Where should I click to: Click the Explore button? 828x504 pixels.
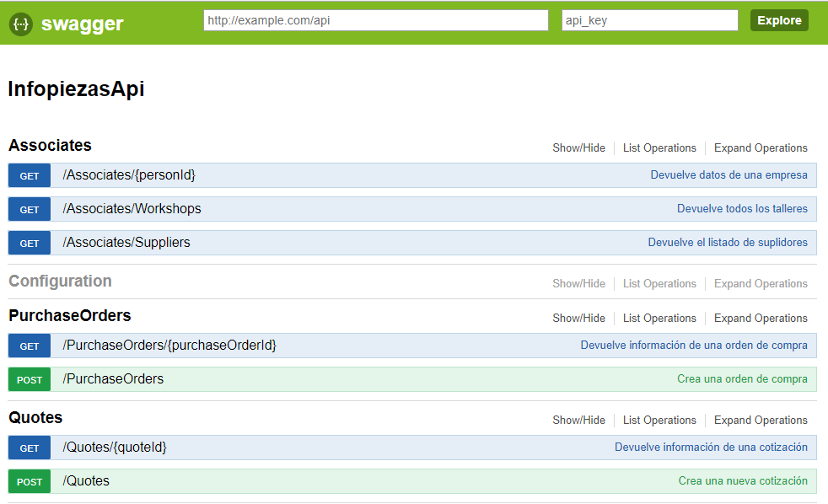click(x=778, y=19)
